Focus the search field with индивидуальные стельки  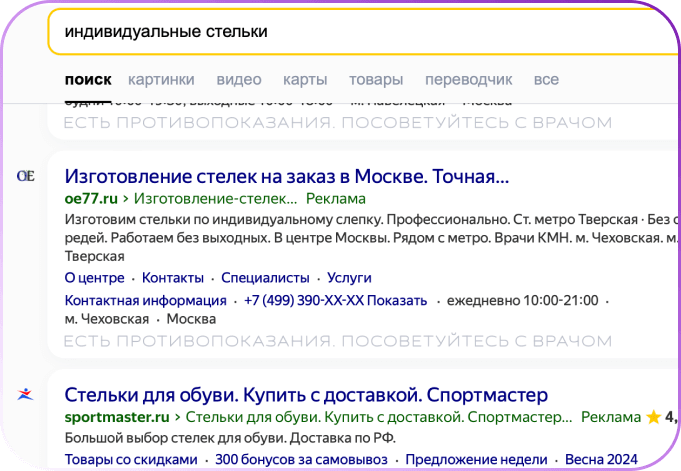point(363,32)
